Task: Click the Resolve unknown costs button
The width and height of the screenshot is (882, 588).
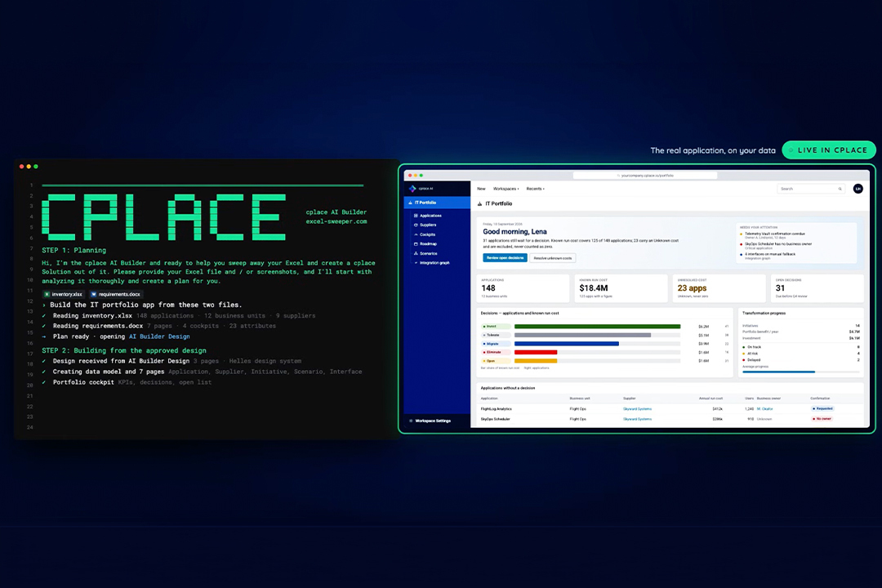Action: coord(553,258)
